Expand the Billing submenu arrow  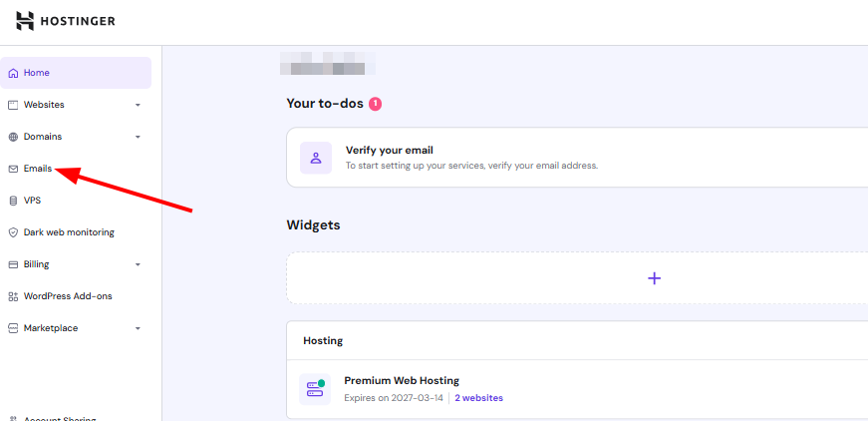138,264
